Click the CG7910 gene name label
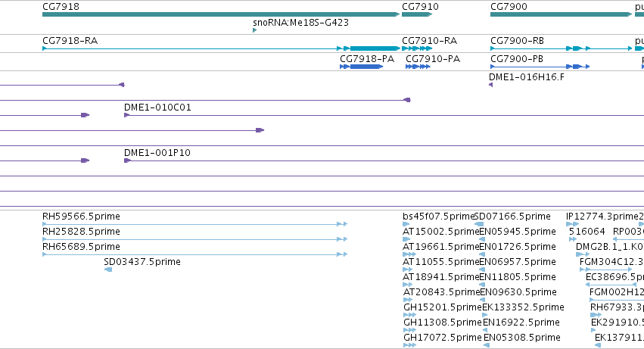The height and width of the screenshot is (349, 644). click(420, 7)
